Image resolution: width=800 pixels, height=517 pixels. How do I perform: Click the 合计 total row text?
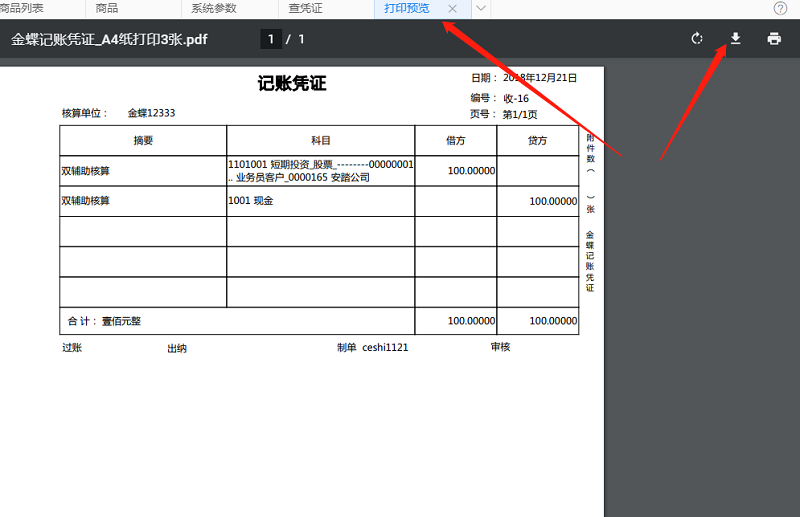[x=104, y=321]
